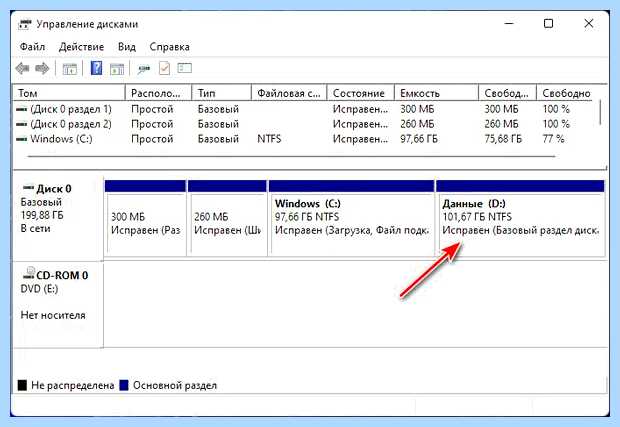620x427 pixels.
Task: Maximize the Управление дисками window
Action: (548, 24)
